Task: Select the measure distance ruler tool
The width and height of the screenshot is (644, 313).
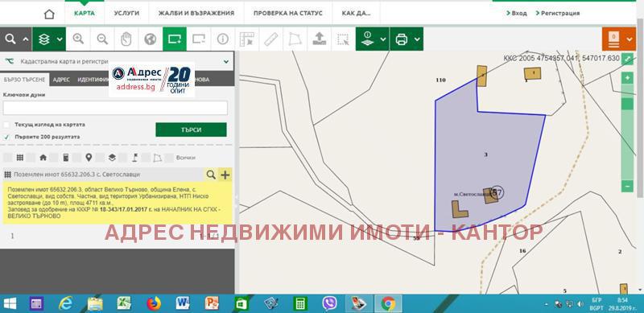Action: 270,39
